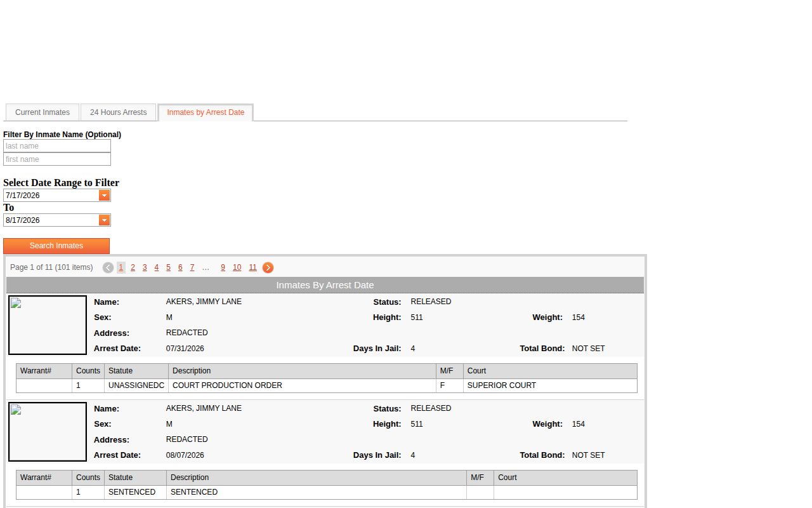Go to previous page using left arrow icon
The image size is (812, 508).
coord(108,268)
